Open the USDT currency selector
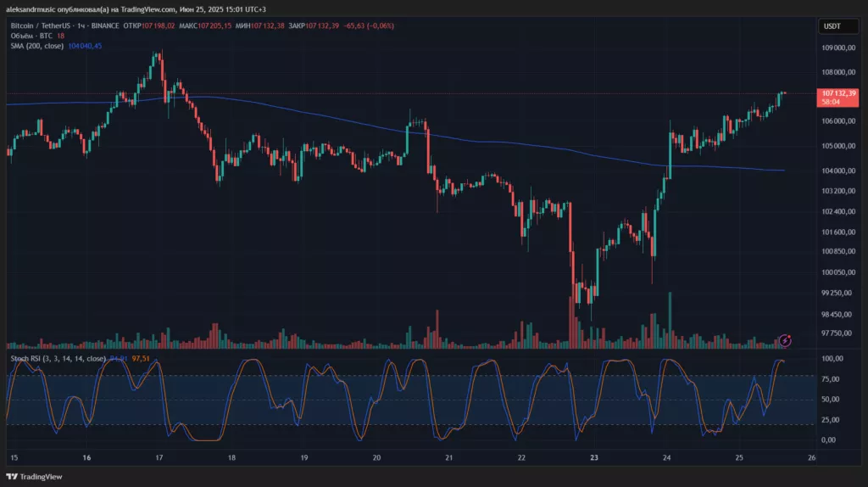The height and width of the screenshot is (487, 868). (x=832, y=26)
